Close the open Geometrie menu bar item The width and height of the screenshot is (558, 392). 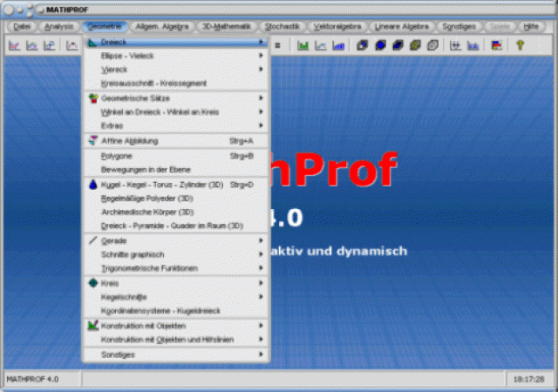(105, 26)
